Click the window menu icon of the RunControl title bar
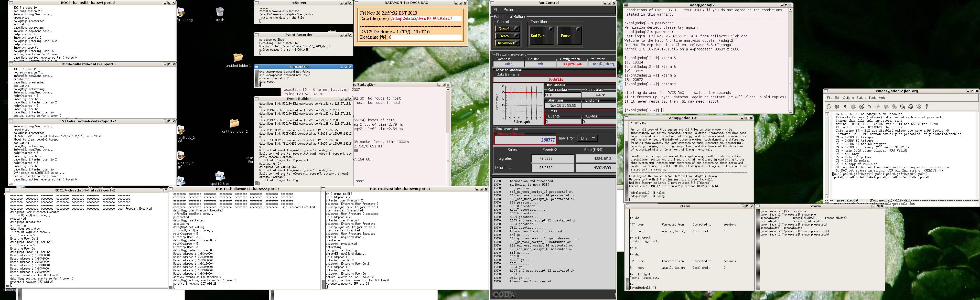The width and height of the screenshot is (980, 300). tap(492, 3)
